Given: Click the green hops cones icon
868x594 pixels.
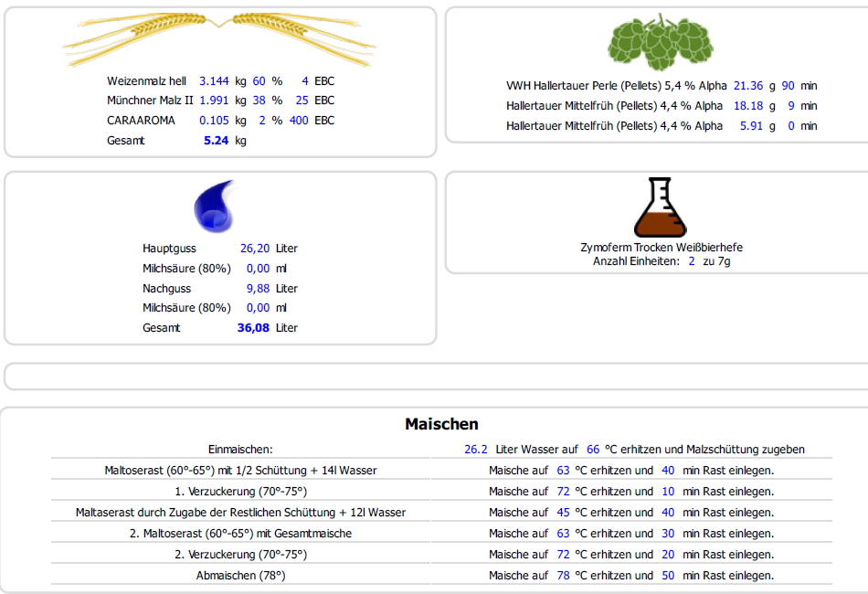Looking at the screenshot, I should click(x=661, y=41).
